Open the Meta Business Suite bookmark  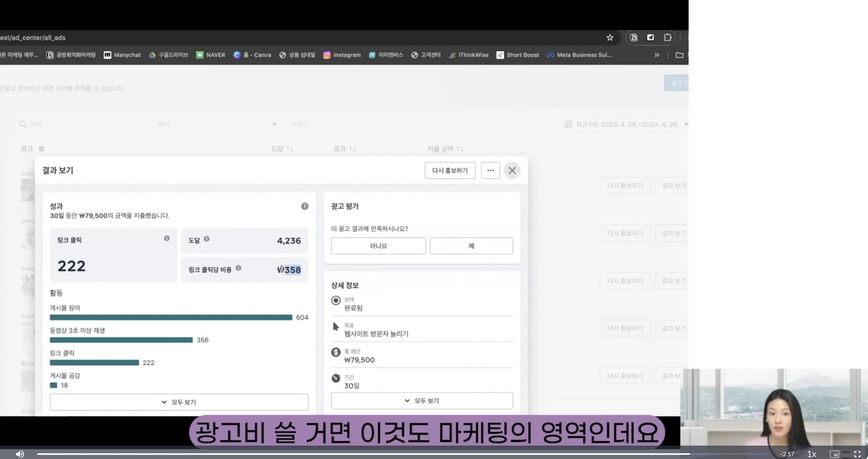pyautogui.click(x=579, y=55)
